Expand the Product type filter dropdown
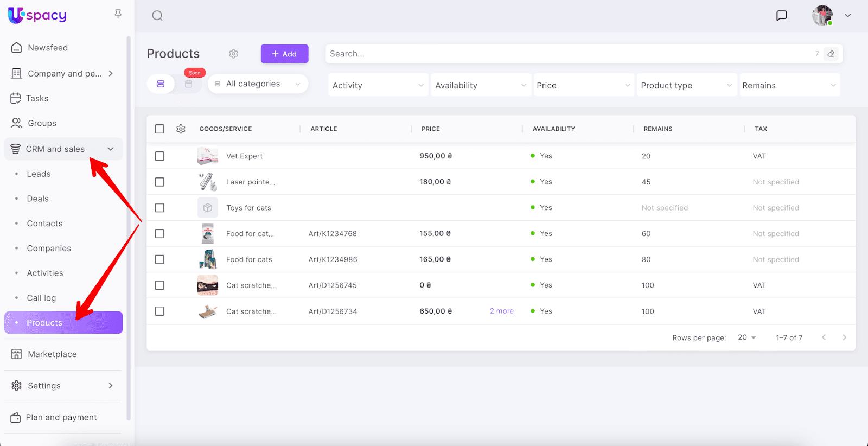Image resolution: width=868 pixels, height=446 pixels. 686,85
